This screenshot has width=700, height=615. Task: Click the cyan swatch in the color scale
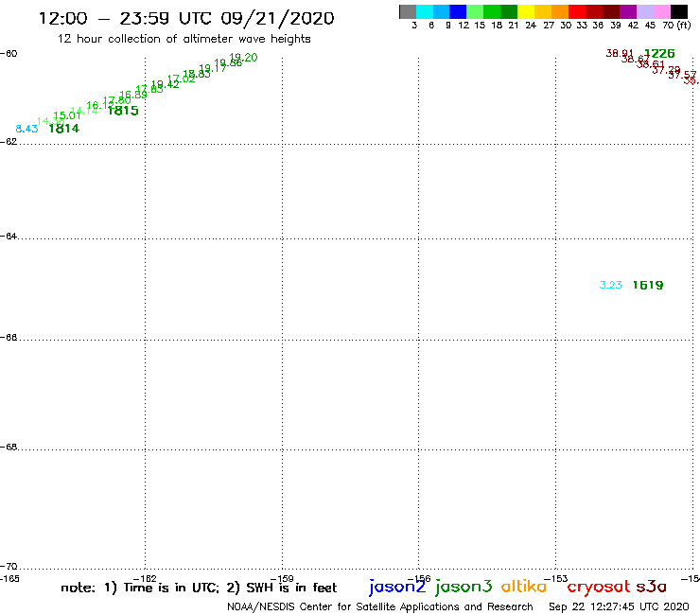tap(425, 11)
